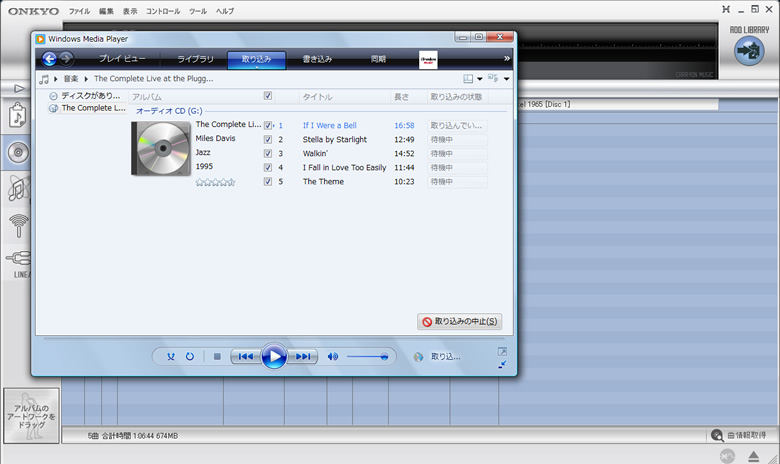The width and height of the screenshot is (780, 464).
Task: Open the 編集 menu in ONKYO app
Action: [106, 11]
